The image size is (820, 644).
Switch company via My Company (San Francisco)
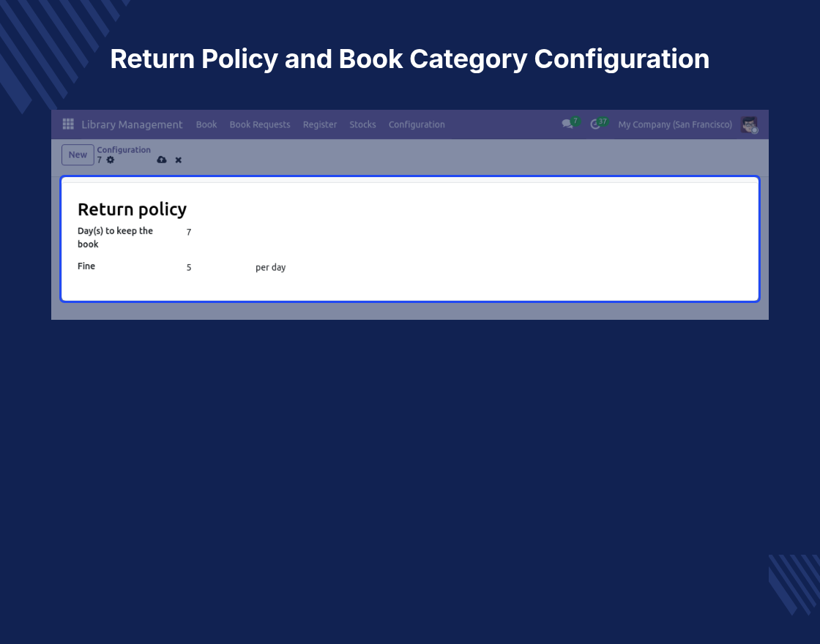tap(675, 124)
